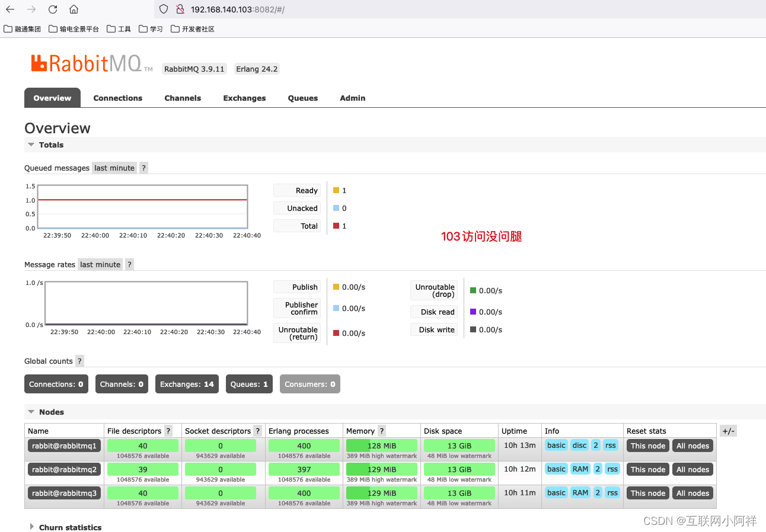Reset stats for This node on rabbitmq1

click(648, 446)
